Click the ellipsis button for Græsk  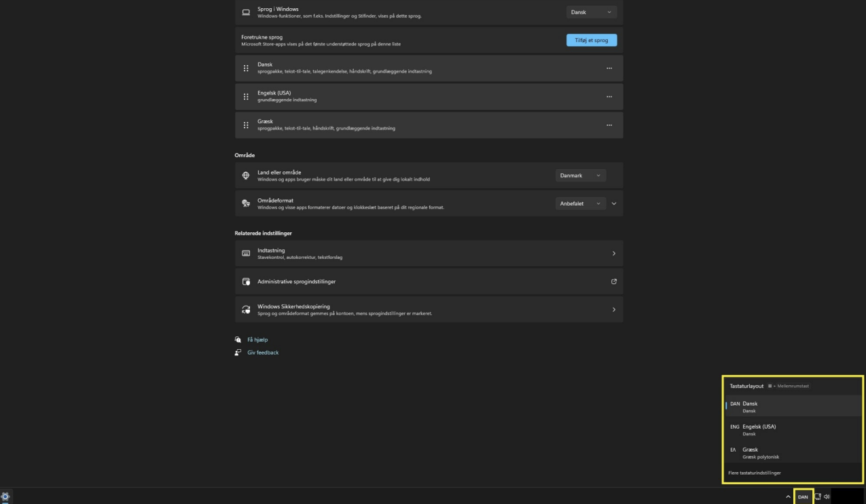click(x=609, y=125)
